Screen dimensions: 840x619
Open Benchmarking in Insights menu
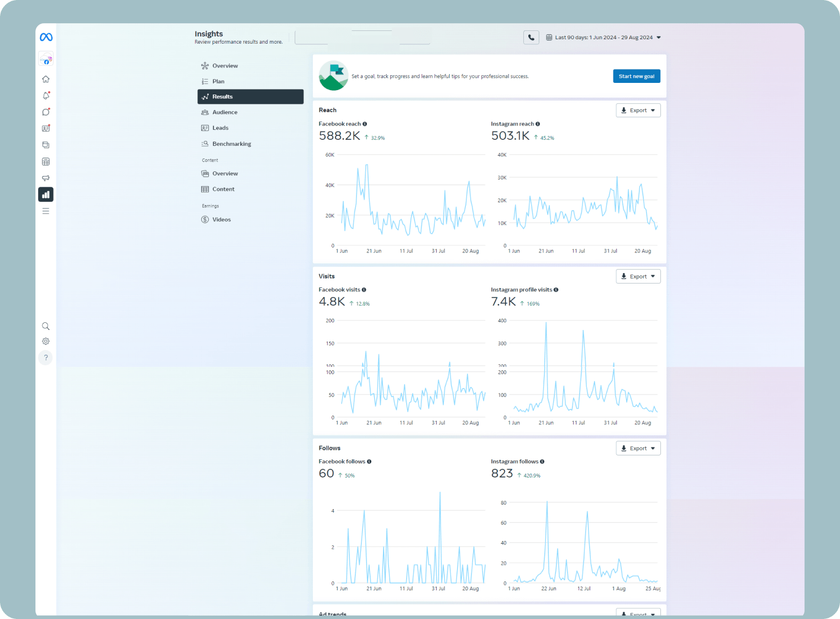[x=250, y=144]
